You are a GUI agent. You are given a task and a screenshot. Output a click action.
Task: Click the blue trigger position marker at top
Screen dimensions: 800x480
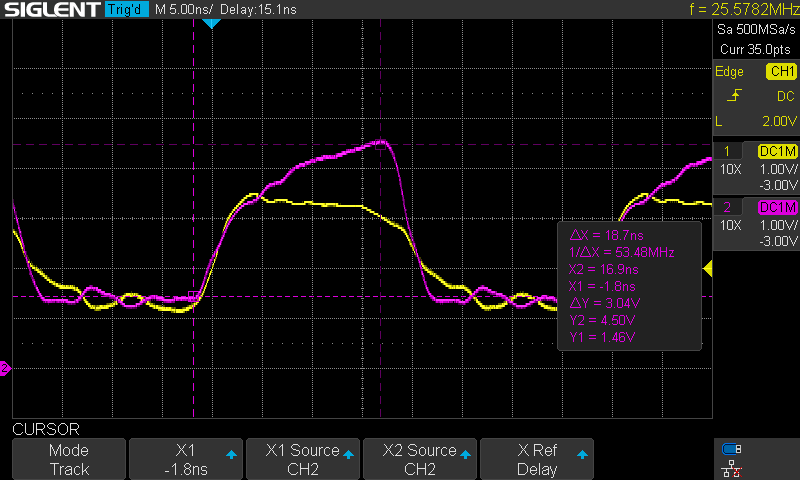click(210, 23)
